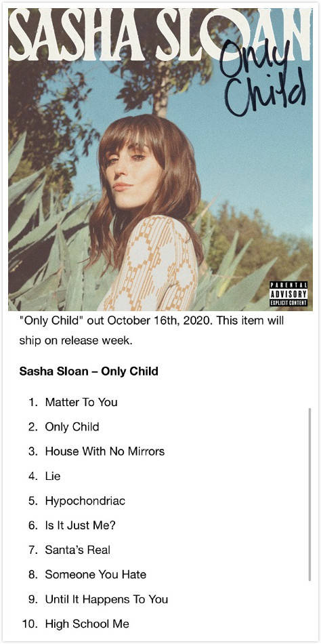Click the Only Child album cover image
The image size is (321, 644).
160,159
